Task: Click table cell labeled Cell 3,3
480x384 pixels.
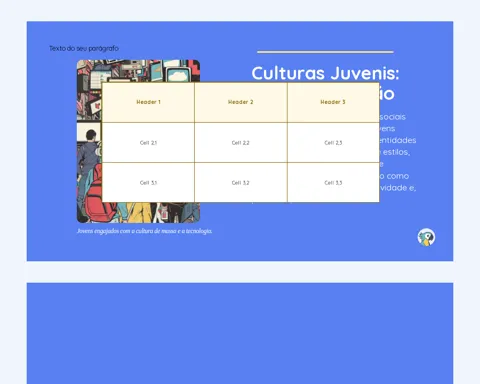Action: [x=333, y=182]
